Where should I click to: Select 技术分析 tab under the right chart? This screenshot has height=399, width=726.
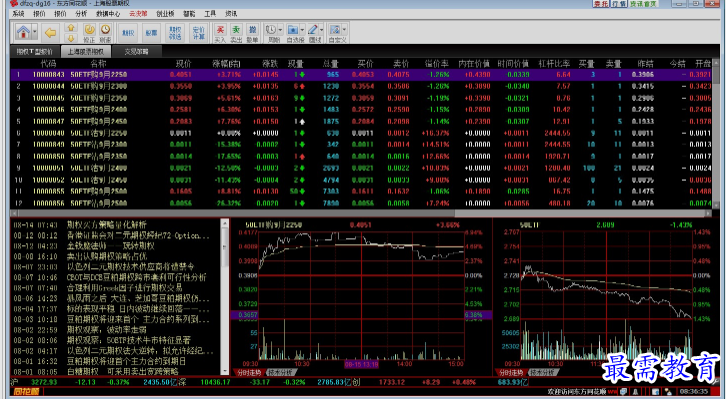pyautogui.click(x=544, y=372)
